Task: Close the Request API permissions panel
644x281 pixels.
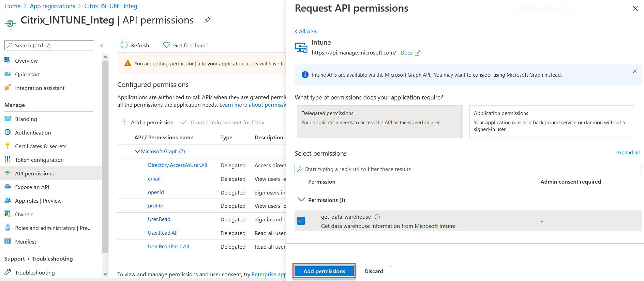Action: coord(635,8)
